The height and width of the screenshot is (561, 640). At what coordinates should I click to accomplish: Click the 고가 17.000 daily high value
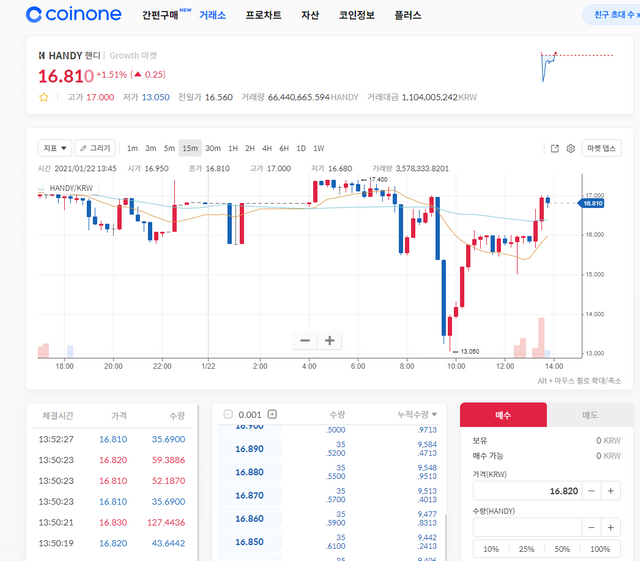click(x=100, y=97)
